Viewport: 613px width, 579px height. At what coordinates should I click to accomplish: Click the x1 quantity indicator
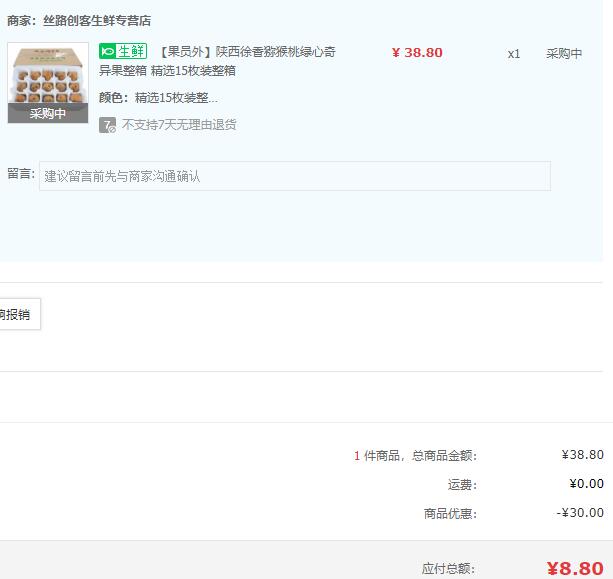(513, 54)
